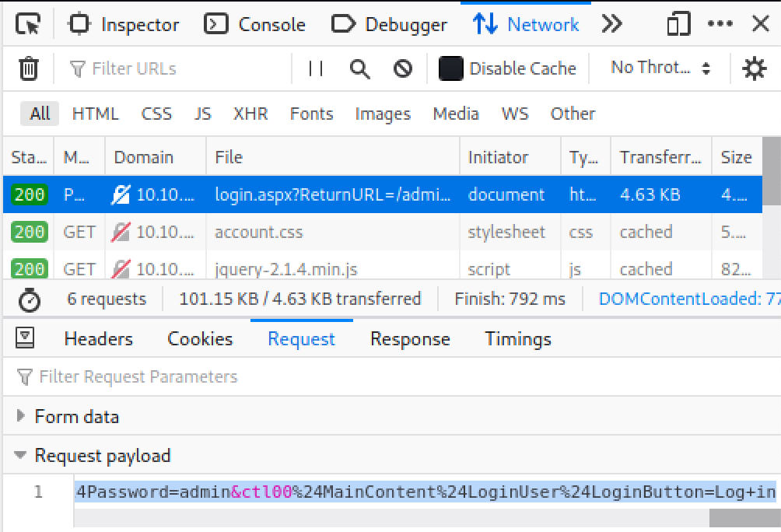Open network settings gear
Viewport: 781px width, 532px height.
point(755,68)
